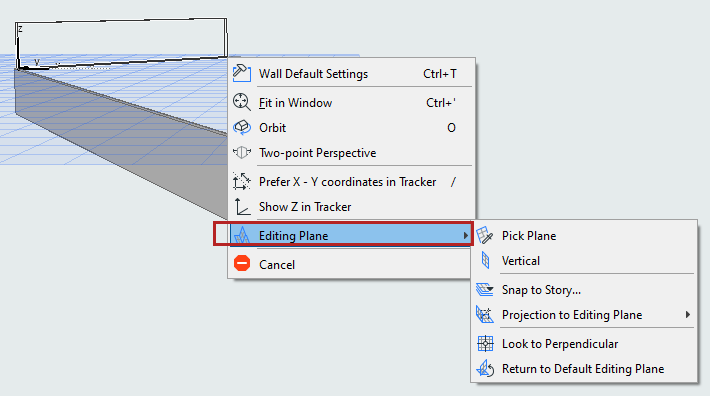Click the Snap to Story icon

pos(485,289)
